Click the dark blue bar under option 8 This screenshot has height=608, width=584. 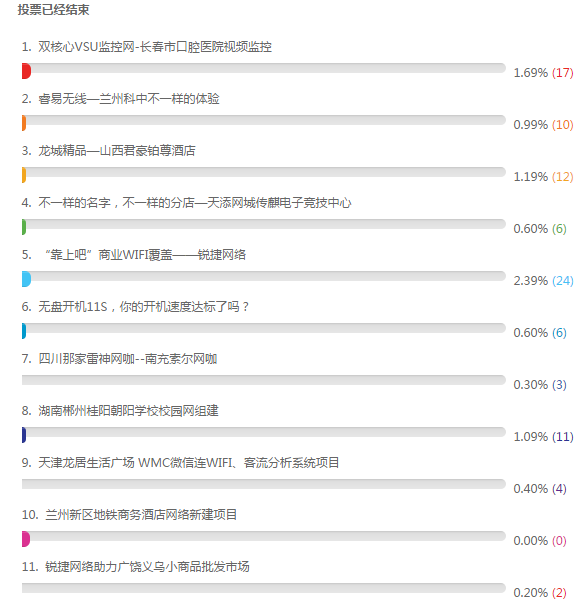24,435
